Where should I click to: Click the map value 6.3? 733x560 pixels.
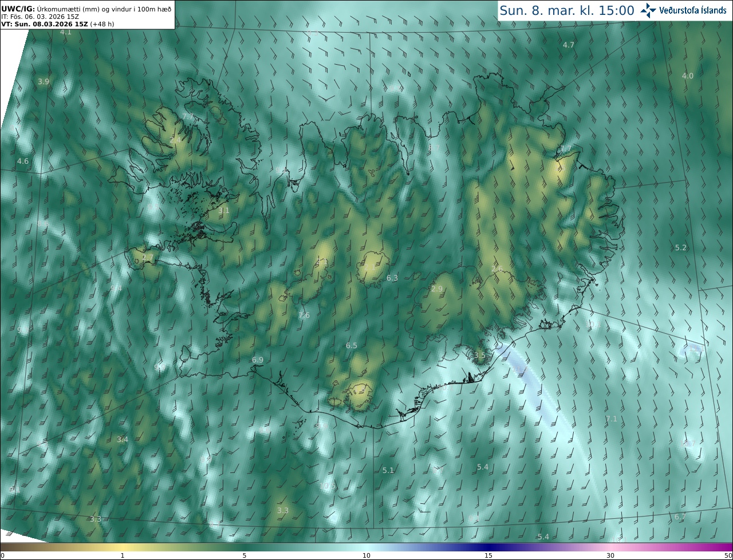pyautogui.click(x=392, y=278)
